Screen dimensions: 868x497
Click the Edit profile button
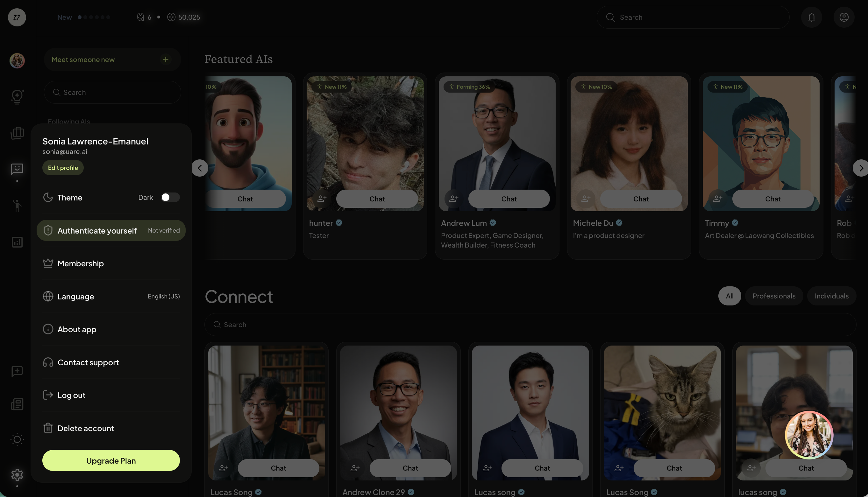[x=63, y=168]
